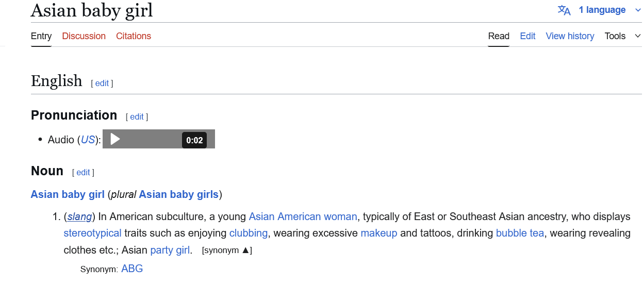Open the plural Asian baby girls link
This screenshot has width=644, height=284.
pyautogui.click(x=179, y=194)
